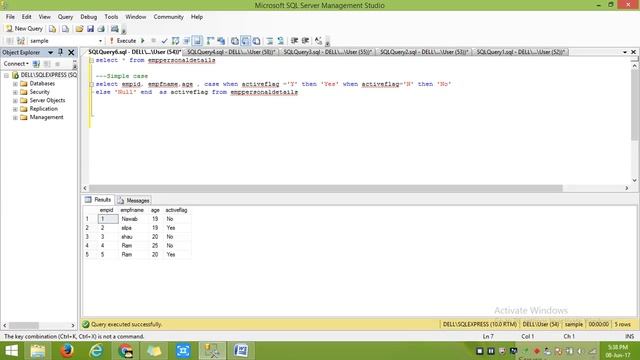Screen dimensions: 640x360
Task: Comment out the selected lines
Action: click(270, 41)
